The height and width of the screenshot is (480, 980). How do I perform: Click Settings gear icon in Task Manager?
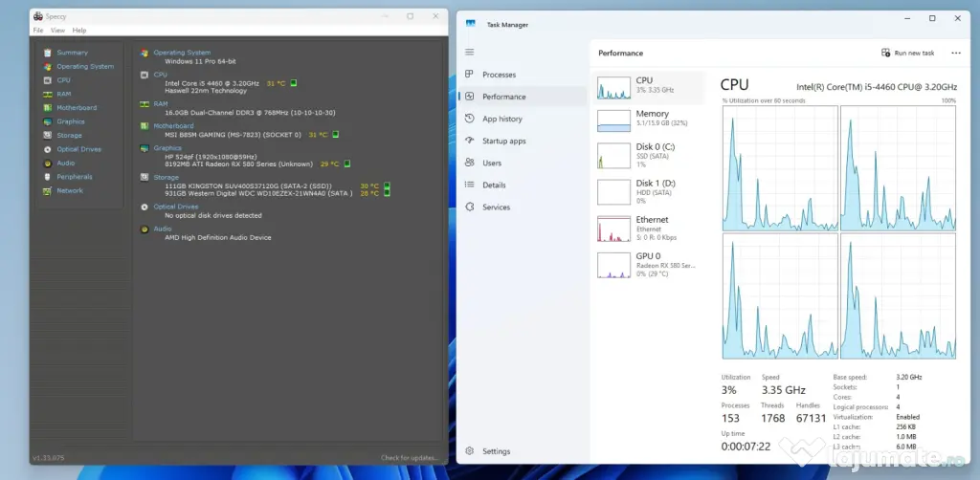click(x=469, y=450)
